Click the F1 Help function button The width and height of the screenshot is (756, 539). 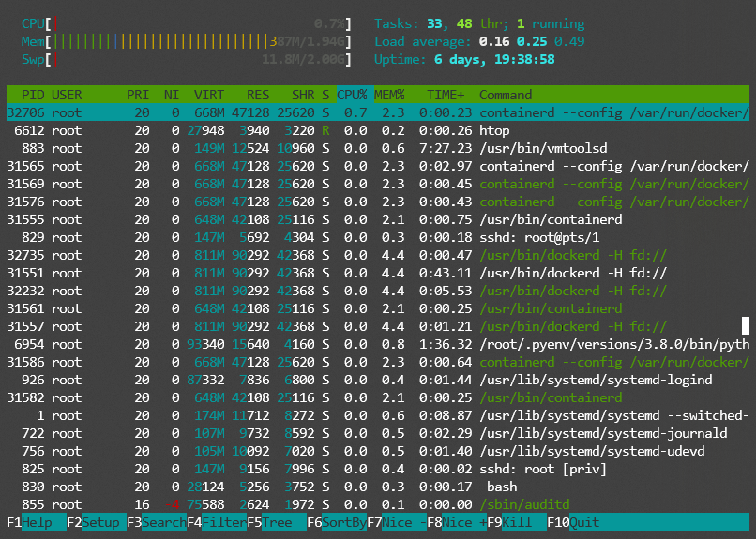[37, 522]
